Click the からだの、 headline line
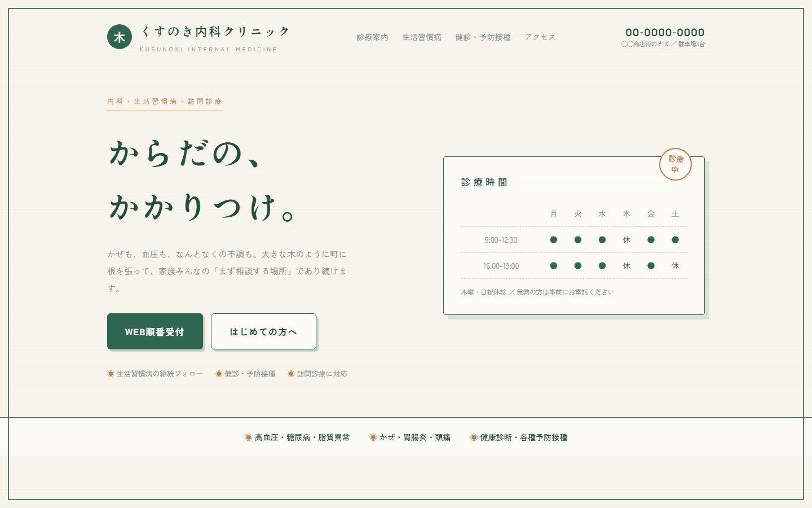This screenshot has width=812, height=508. (186, 153)
